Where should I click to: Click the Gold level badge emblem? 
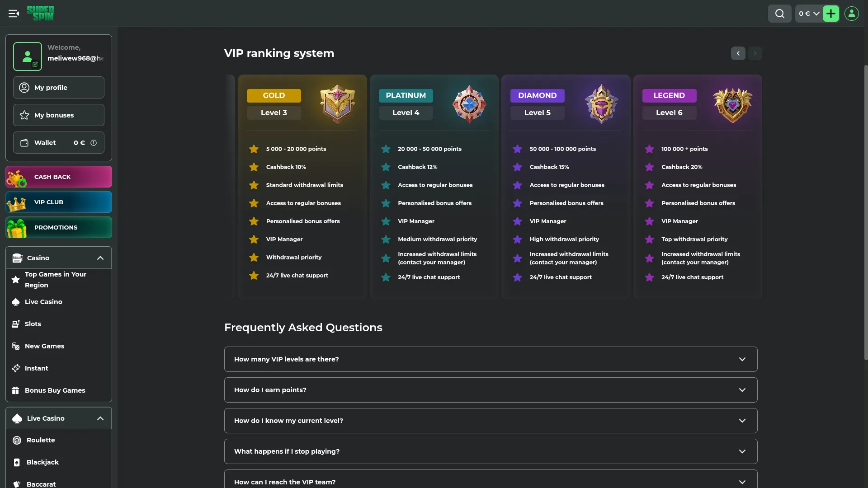337,104
